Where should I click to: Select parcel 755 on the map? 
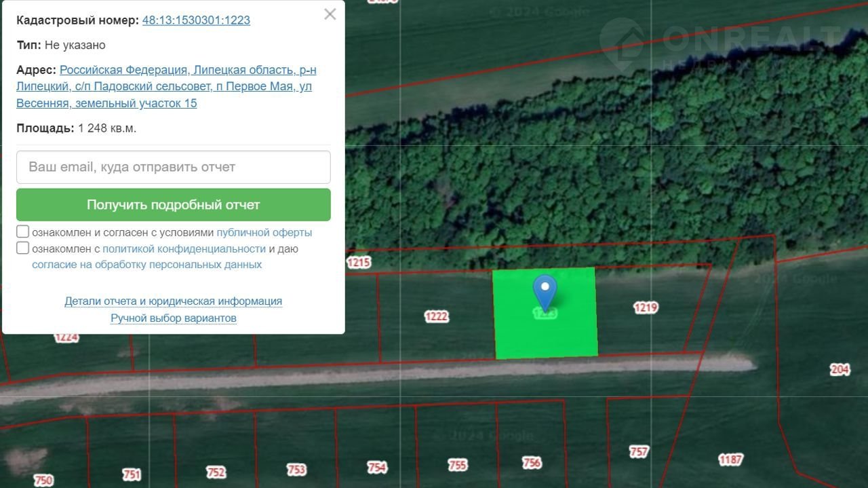coord(458,465)
